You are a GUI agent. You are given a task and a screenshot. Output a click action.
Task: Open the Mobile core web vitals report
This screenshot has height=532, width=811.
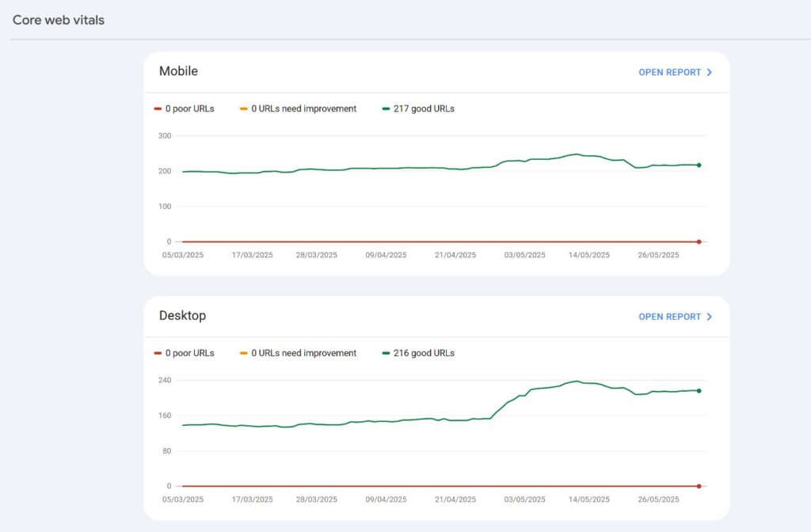(x=669, y=72)
